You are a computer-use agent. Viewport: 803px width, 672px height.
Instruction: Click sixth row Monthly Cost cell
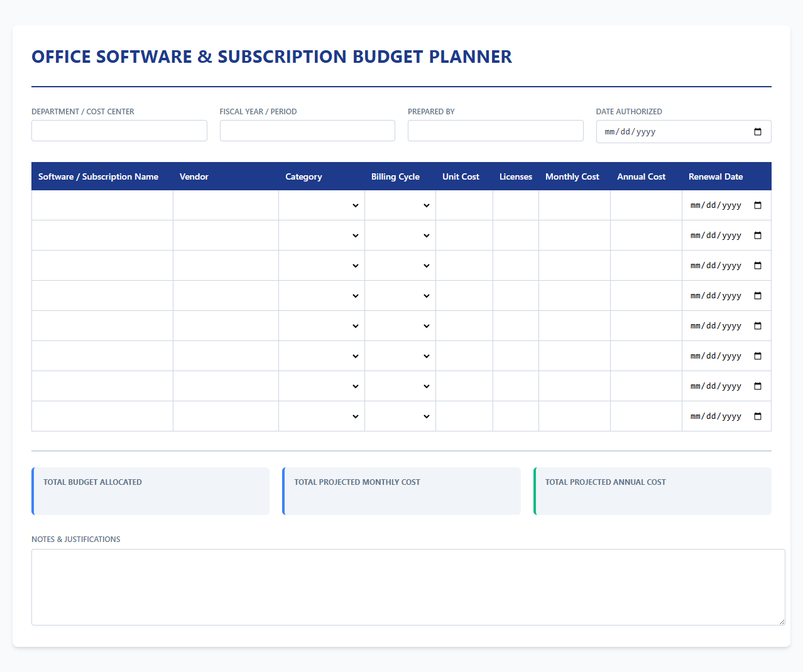pyautogui.click(x=575, y=356)
